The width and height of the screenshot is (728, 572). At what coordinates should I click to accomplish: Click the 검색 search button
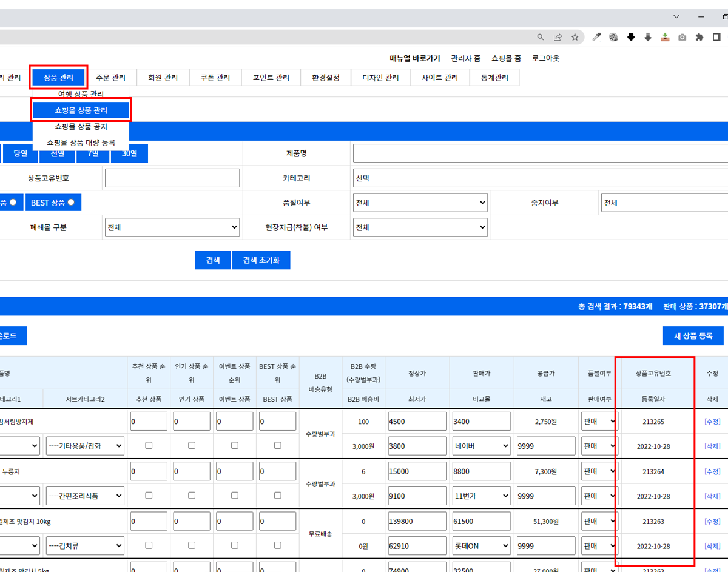click(x=213, y=260)
